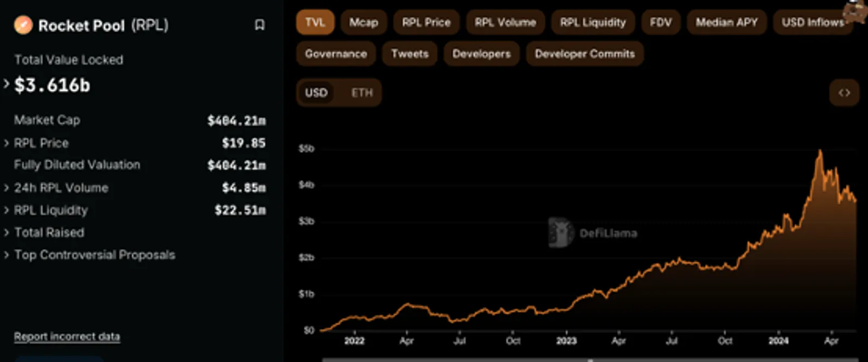The image size is (868, 362).
Task: Click the $3.616b TVL figure
Action: pos(52,85)
